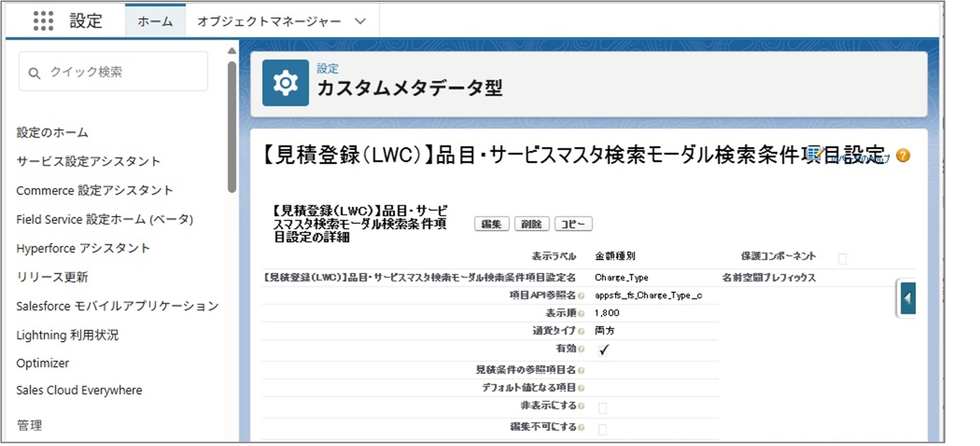980x446 pixels.
Task: Open the orange help icon beside page title
Action: (903, 156)
